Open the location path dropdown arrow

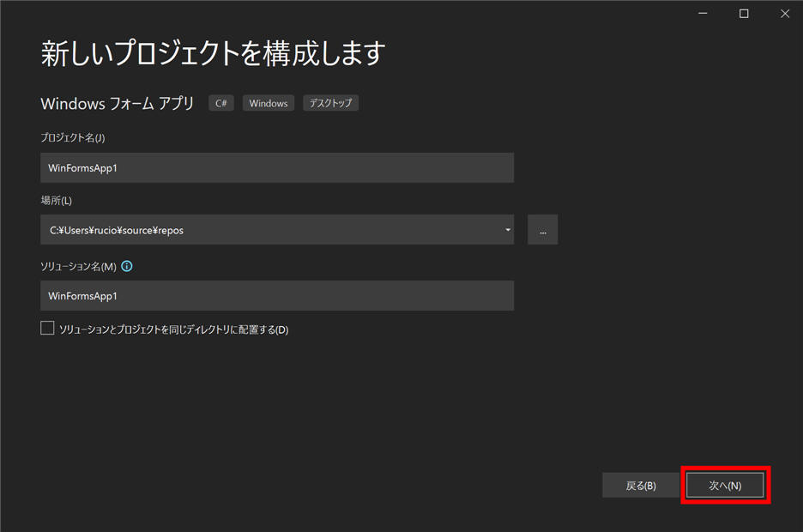tap(508, 230)
